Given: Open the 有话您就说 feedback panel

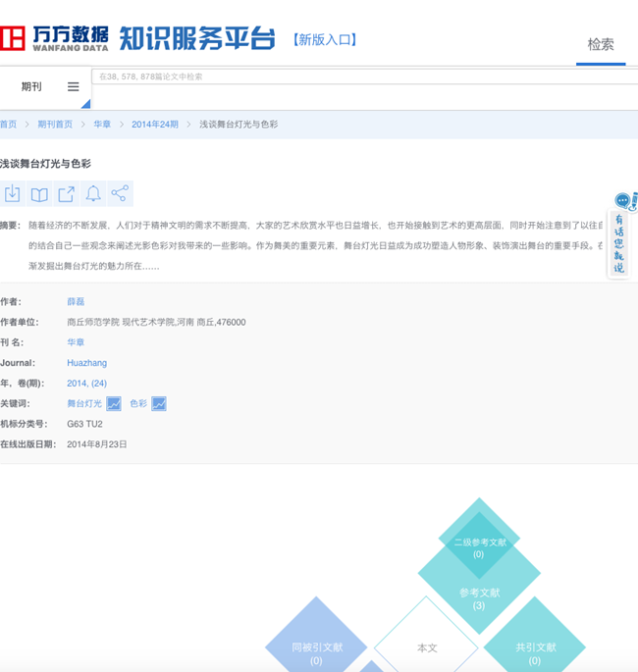Looking at the screenshot, I should click(x=618, y=243).
